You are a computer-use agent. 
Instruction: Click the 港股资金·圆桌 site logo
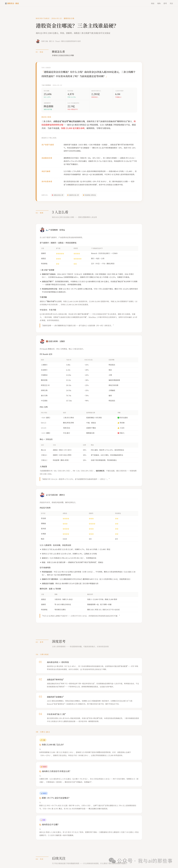point(12,3)
